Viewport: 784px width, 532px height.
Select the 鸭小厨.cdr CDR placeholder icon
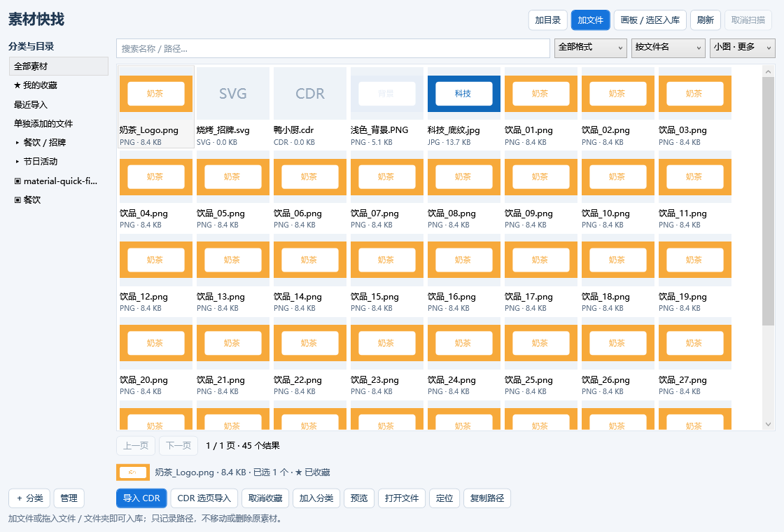tap(310, 94)
